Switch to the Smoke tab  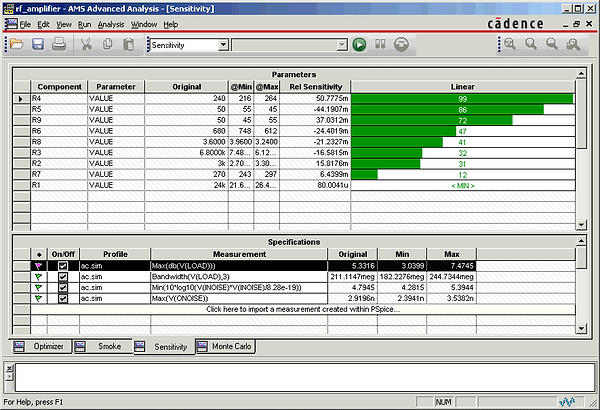pos(102,346)
